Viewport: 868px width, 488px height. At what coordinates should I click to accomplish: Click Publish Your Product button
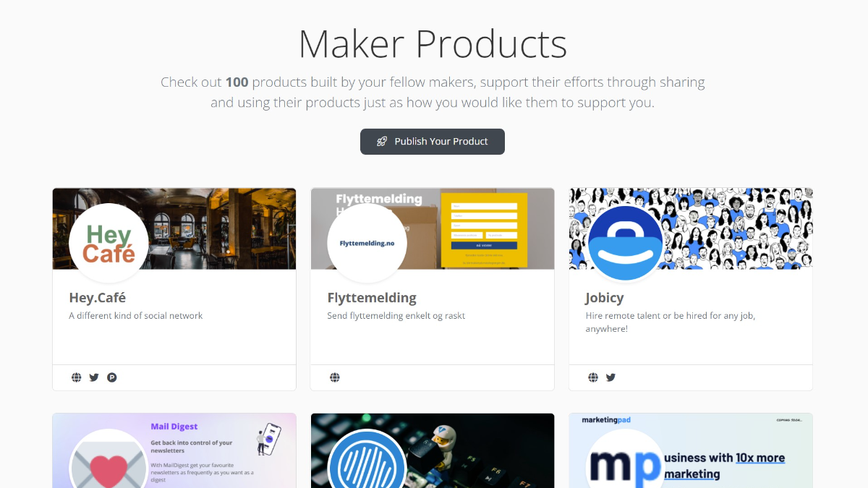(433, 142)
